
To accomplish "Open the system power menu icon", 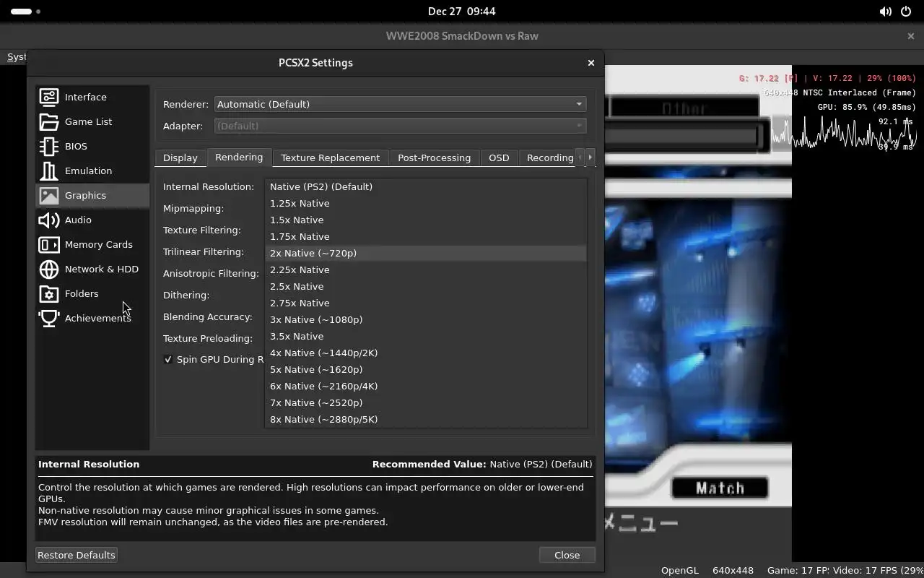I will coord(907,12).
